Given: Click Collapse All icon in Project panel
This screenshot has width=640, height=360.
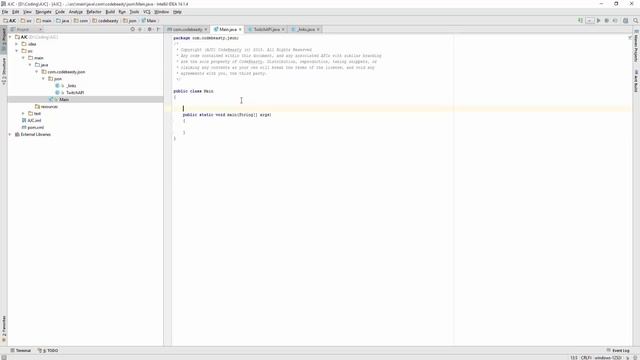Looking at the screenshot, I should [140, 29].
